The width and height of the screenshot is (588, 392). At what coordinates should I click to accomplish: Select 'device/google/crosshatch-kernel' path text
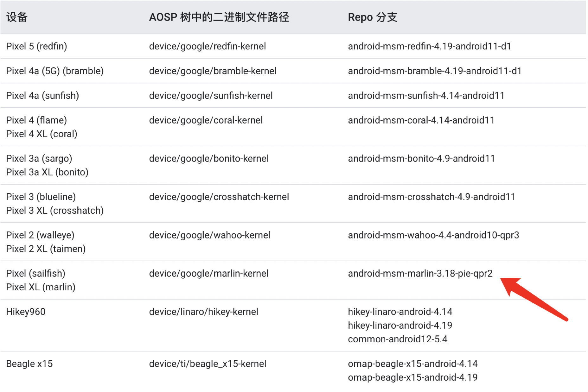pos(219,197)
